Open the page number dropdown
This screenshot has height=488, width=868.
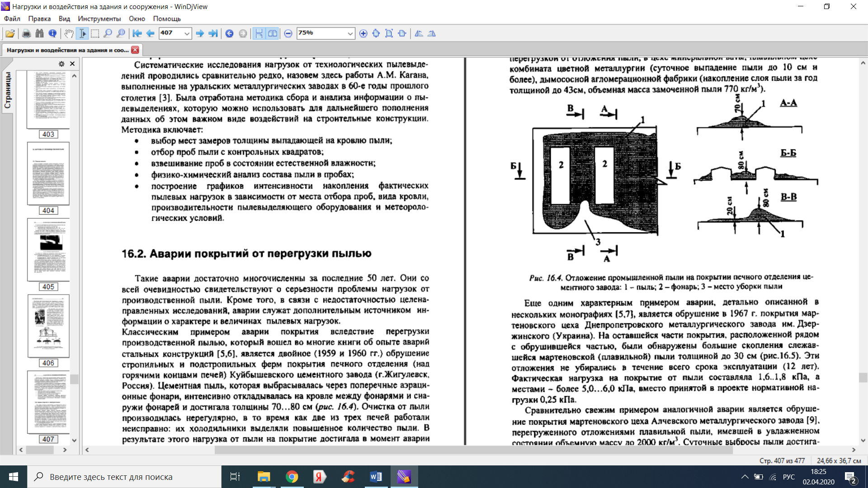point(187,33)
